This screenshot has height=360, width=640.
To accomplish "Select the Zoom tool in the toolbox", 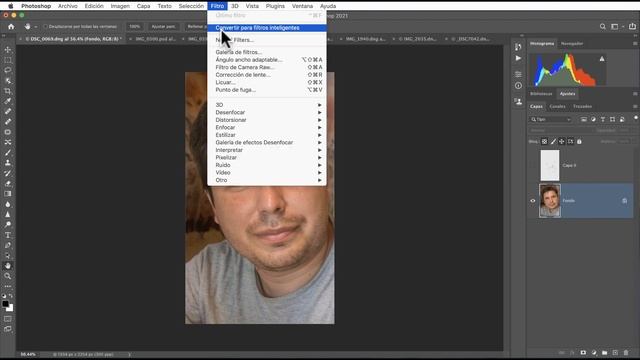I will click(x=8, y=276).
